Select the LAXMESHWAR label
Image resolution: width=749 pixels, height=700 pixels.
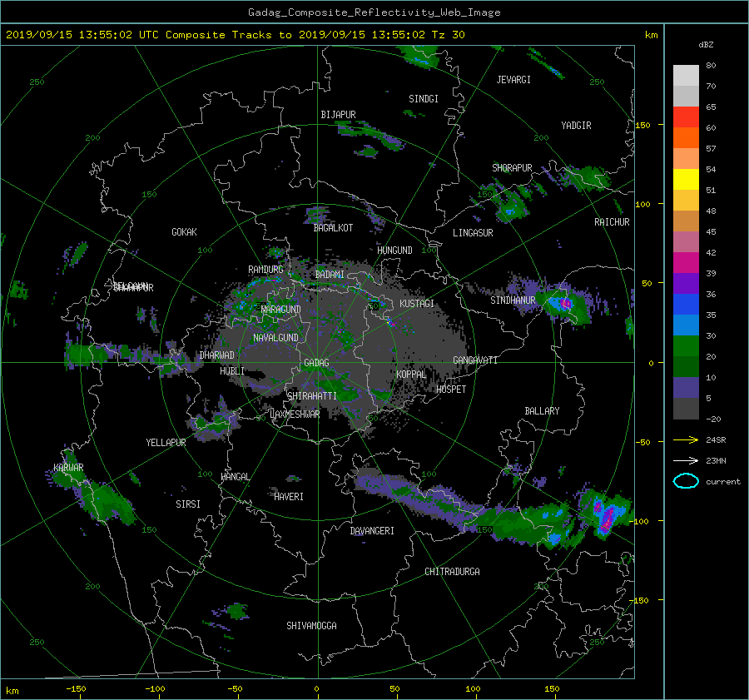click(295, 415)
